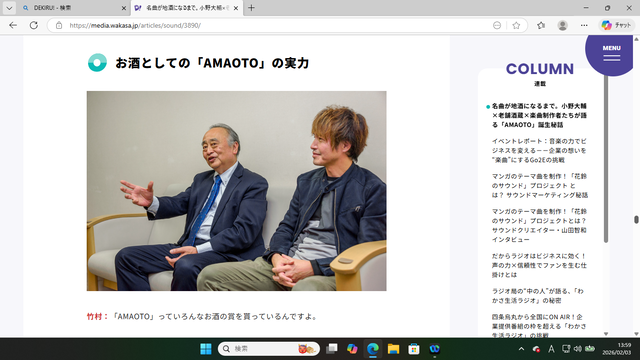
Task: Open the AMAOTO birth story column link
Action: 539,116
